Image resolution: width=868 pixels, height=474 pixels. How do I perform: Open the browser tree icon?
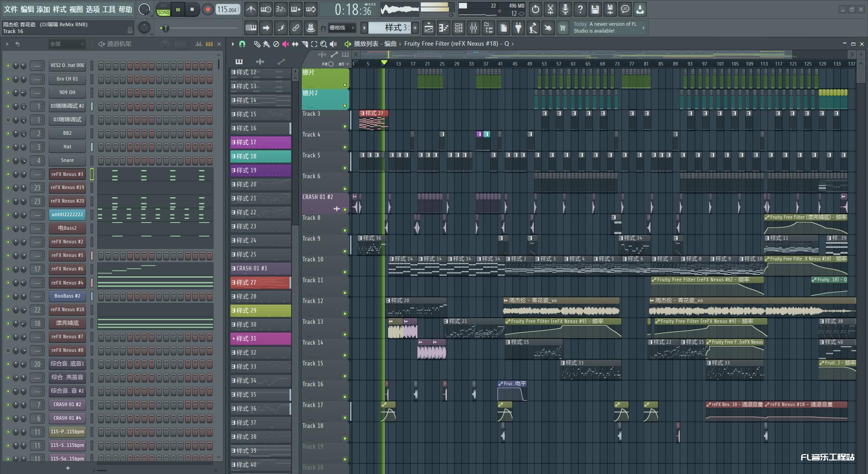click(x=489, y=28)
